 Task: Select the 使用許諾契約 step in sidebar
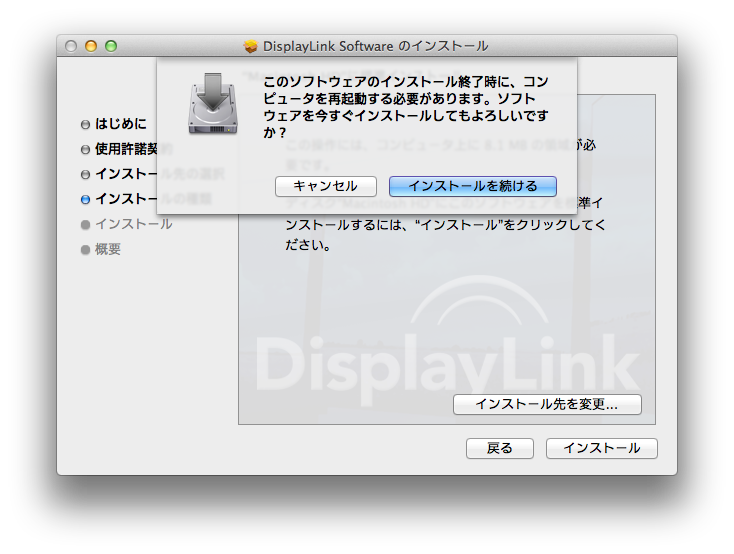coord(126,149)
